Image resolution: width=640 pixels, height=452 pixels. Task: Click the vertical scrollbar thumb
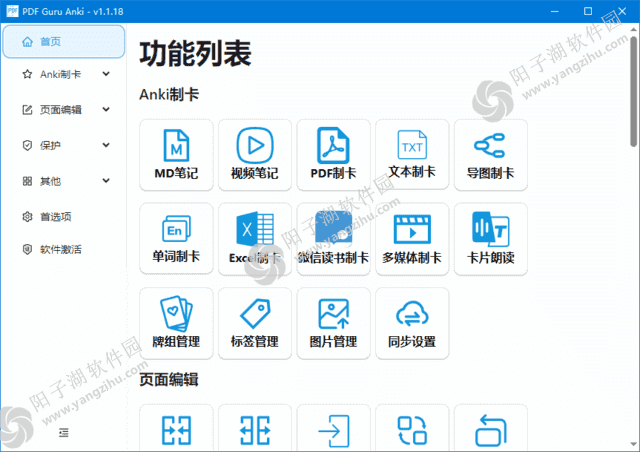pyautogui.click(x=633, y=91)
